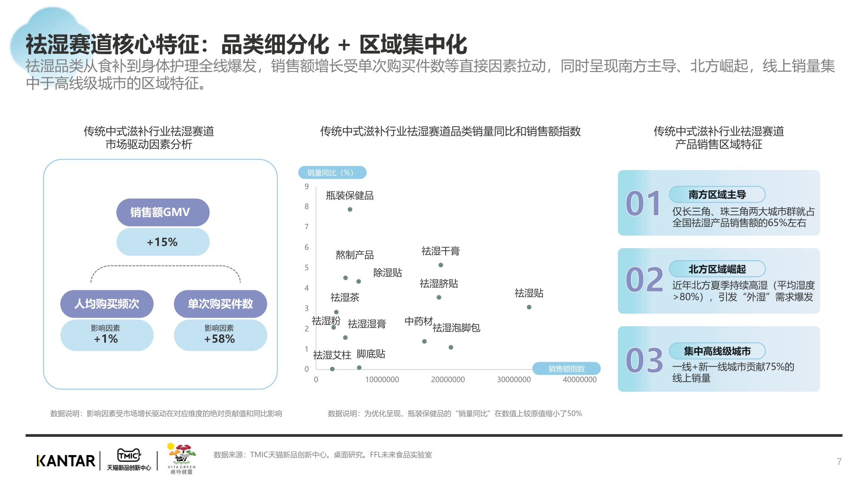Click the 祛湿贴 data point

click(528, 307)
